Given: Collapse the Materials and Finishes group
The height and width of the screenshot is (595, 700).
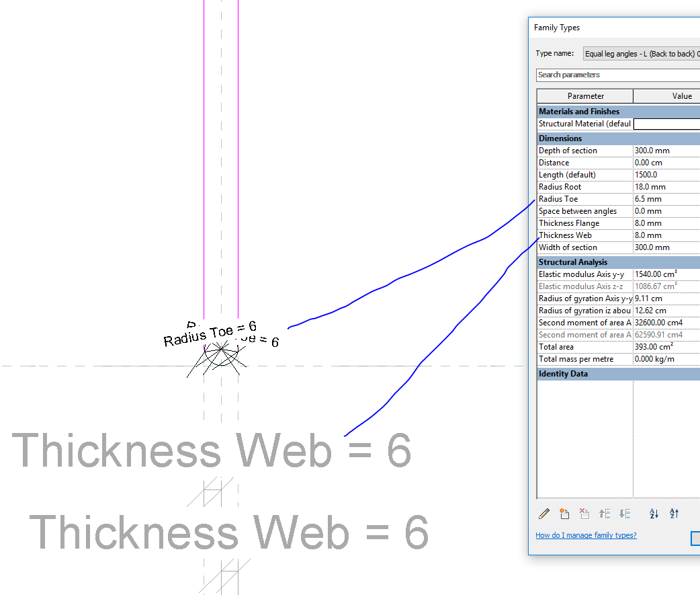Looking at the screenshot, I should (x=618, y=111).
